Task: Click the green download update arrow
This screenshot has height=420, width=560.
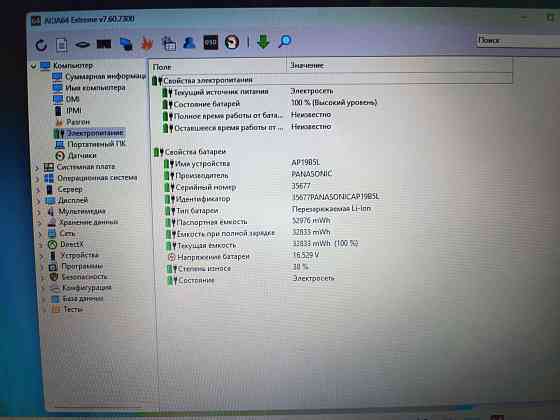Action: (263, 41)
